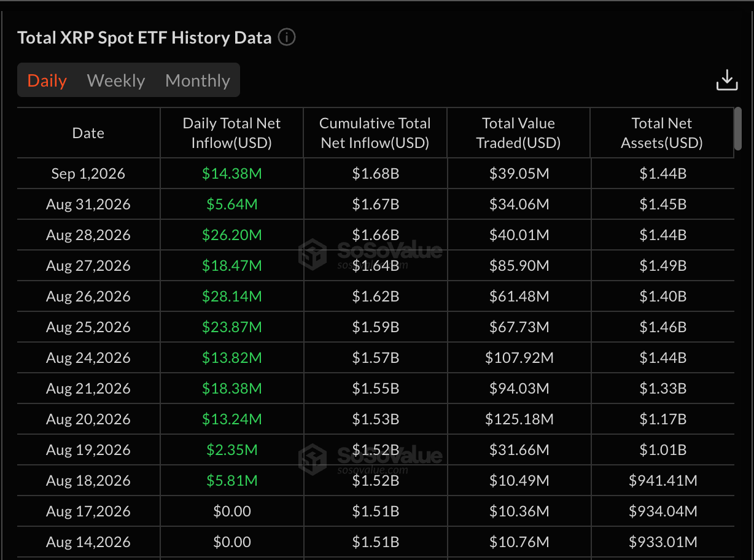Click the $67.73M value traded cell
Screen dimensions: 754x560
click(x=519, y=327)
